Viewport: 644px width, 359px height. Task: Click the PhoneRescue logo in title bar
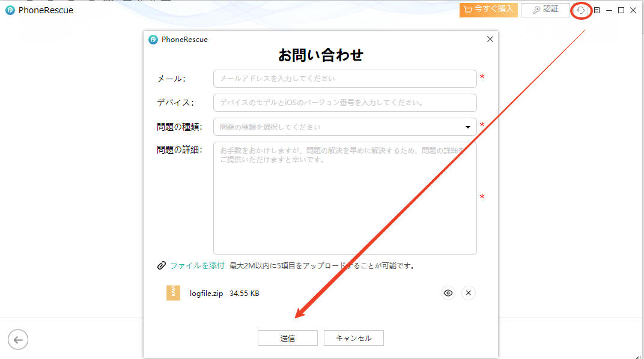tap(8, 10)
